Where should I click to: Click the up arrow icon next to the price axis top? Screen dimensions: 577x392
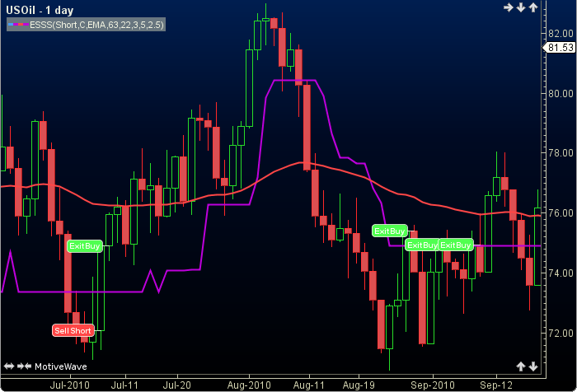pyautogui.click(x=533, y=7)
